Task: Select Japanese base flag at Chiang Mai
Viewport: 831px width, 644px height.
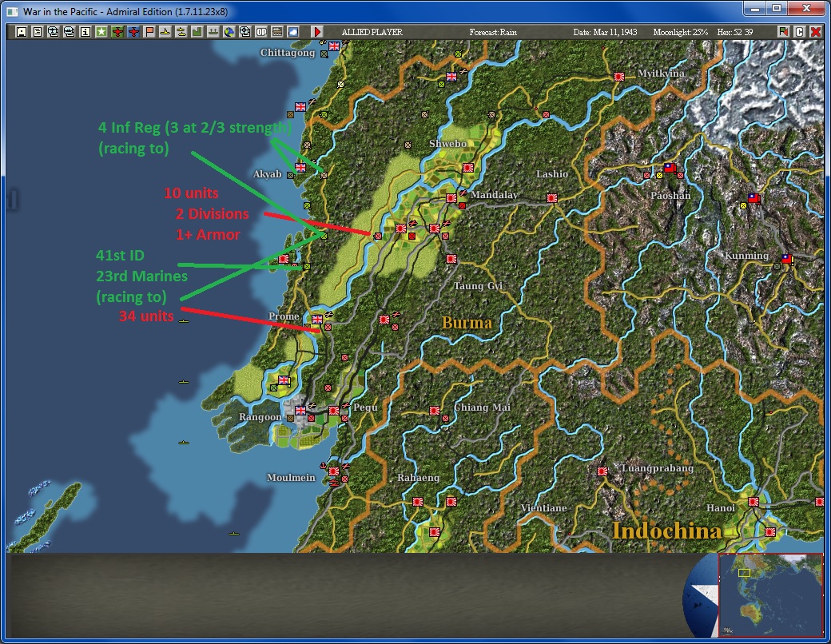Action: pos(435,410)
